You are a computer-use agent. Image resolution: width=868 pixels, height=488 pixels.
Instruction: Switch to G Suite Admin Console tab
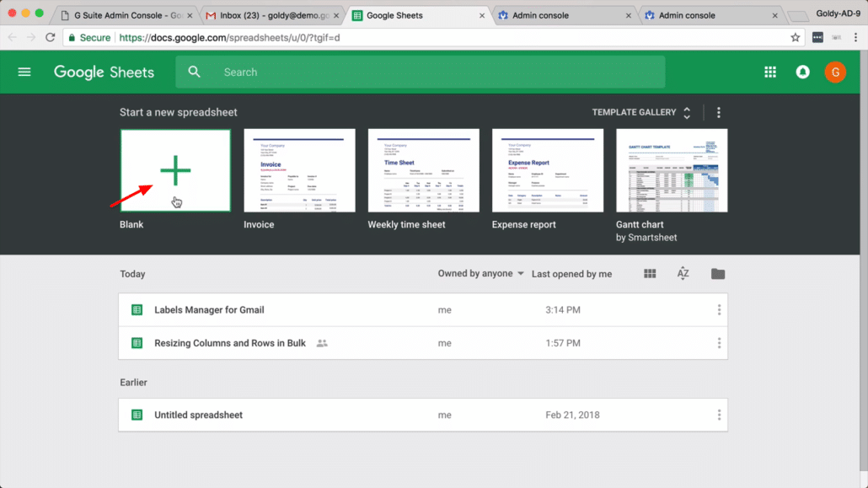pos(126,15)
